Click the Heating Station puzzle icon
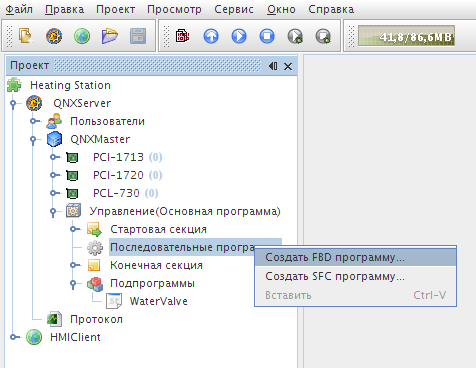 click(x=14, y=85)
